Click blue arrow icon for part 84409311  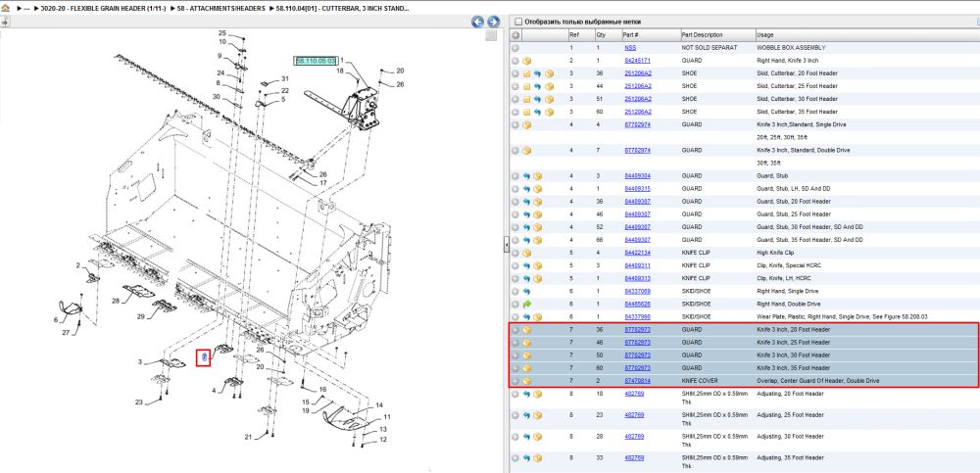527,265
